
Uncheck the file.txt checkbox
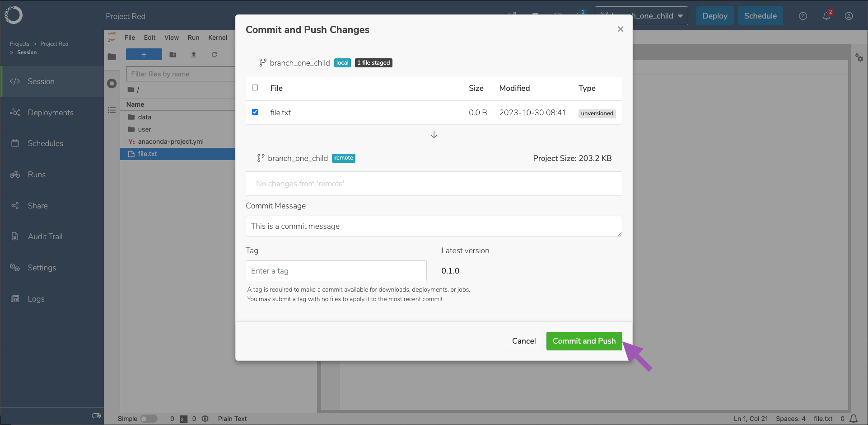tap(255, 112)
